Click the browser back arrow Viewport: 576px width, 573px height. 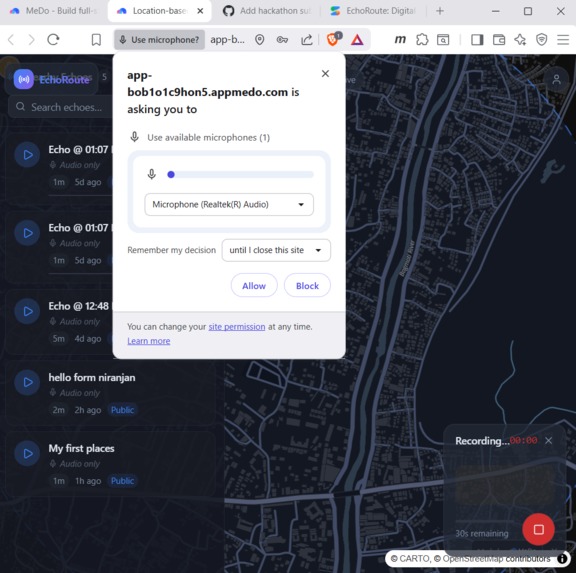tap(11, 40)
